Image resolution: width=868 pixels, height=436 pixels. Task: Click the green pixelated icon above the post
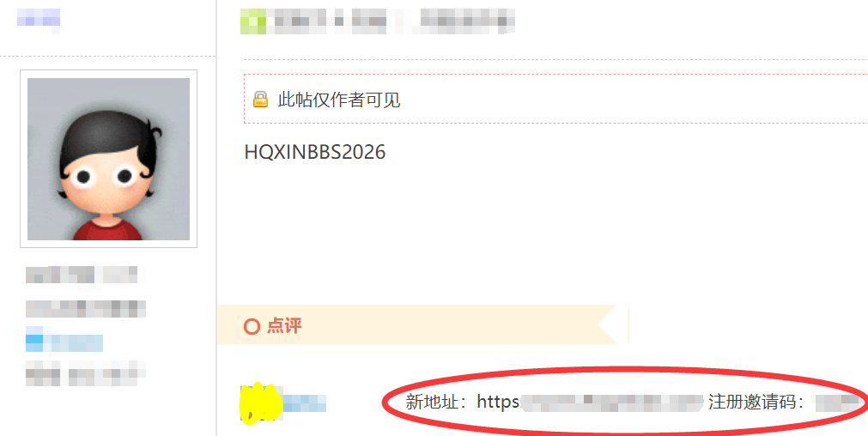[x=253, y=21]
